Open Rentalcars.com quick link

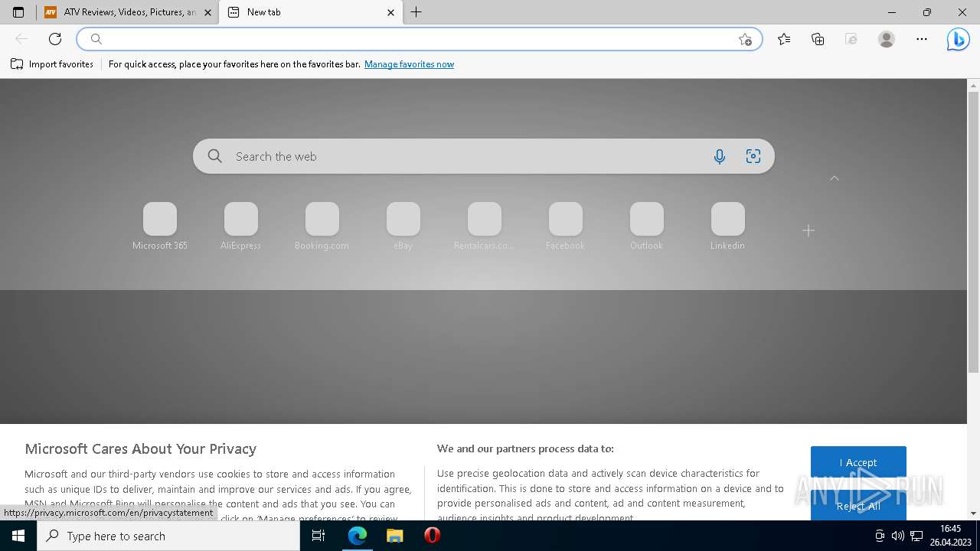click(x=485, y=227)
